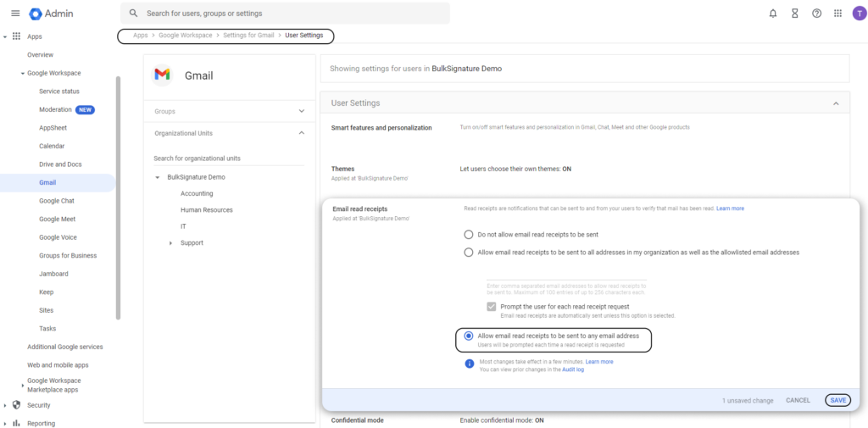Open the account avatar T
868x428 pixels.
(x=859, y=14)
